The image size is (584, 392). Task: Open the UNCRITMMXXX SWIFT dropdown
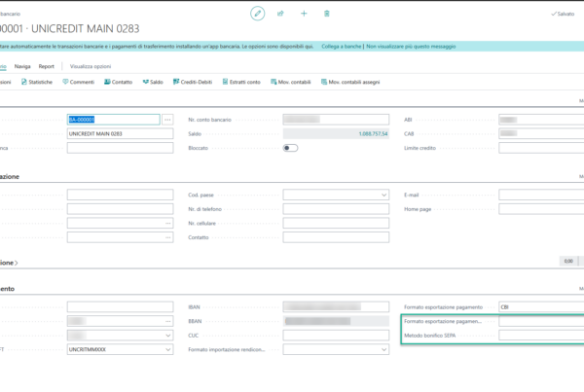168,349
